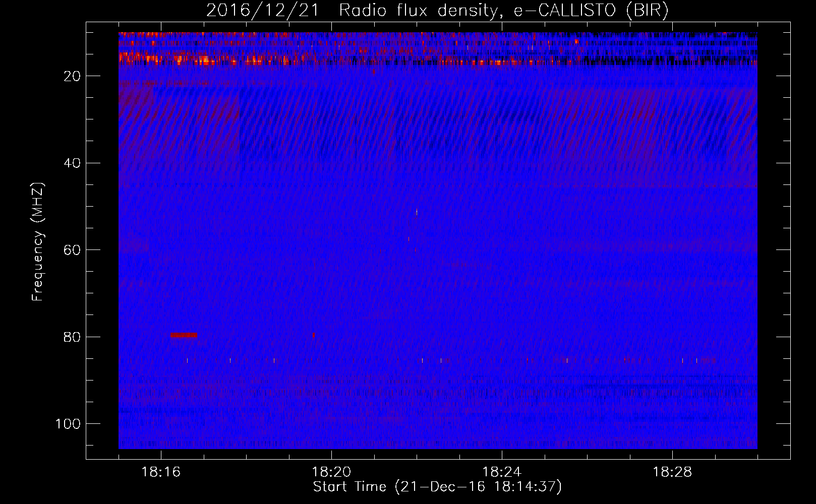The height and width of the screenshot is (504, 816).
Task: Click the 80 frequency tick label
Action: (x=73, y=337)
